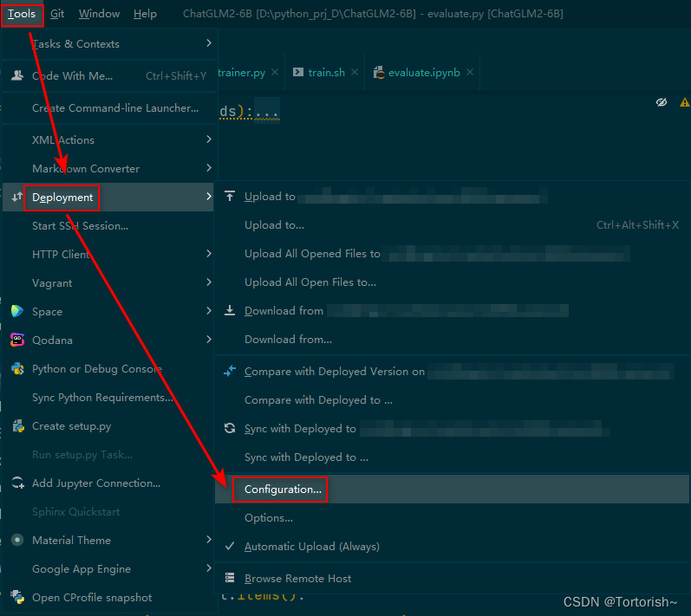691x616 pixels.
Task: Expand HTTP Client submenu arrow
Action: [208, 254]
